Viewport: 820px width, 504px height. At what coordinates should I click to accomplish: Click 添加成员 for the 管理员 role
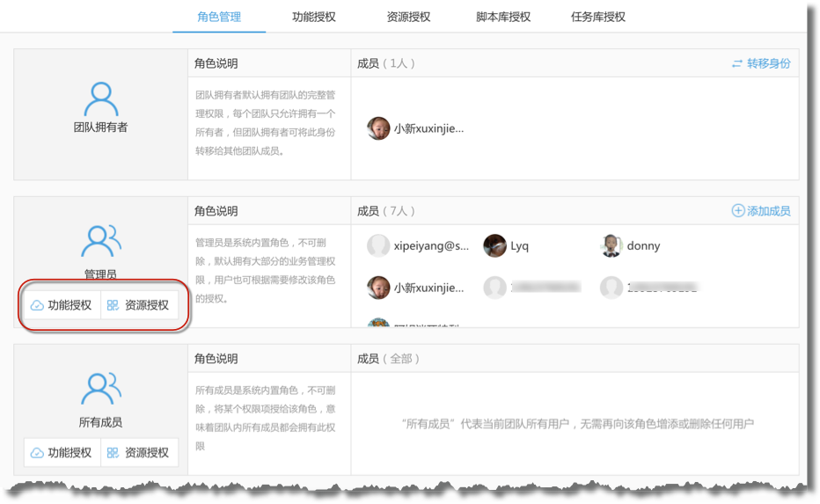point(768,211)
